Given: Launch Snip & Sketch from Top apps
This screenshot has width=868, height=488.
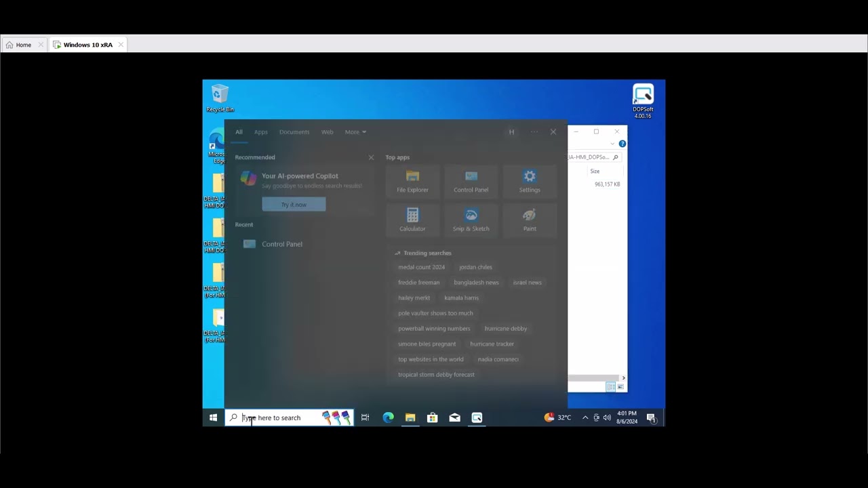Looking at the screenshot, I should coord(471,220).
